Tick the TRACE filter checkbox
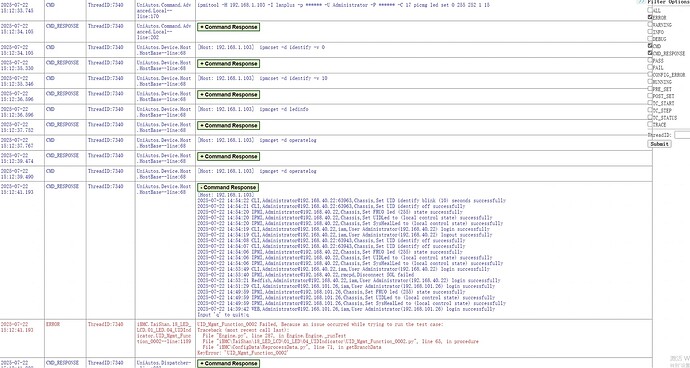Screen dimensions: 690x368 pos(650,124)
